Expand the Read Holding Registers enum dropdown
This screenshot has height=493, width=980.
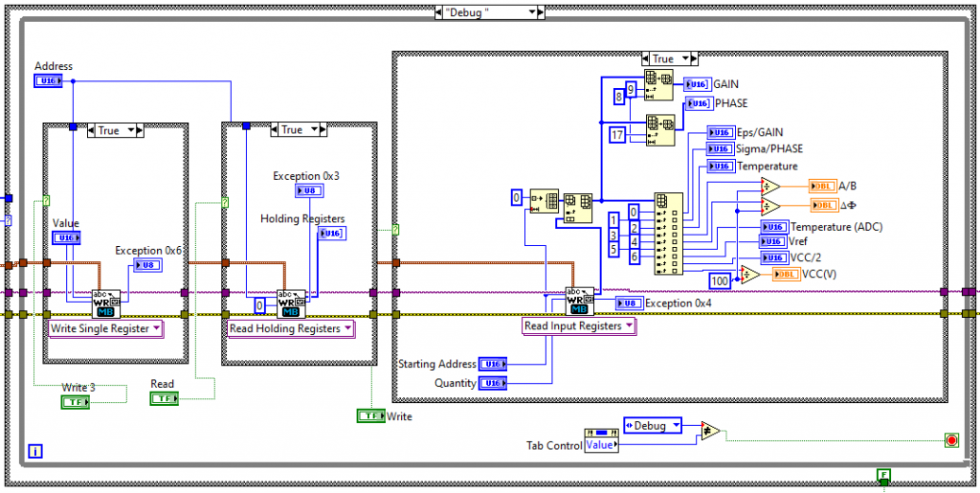click(290, 329)
